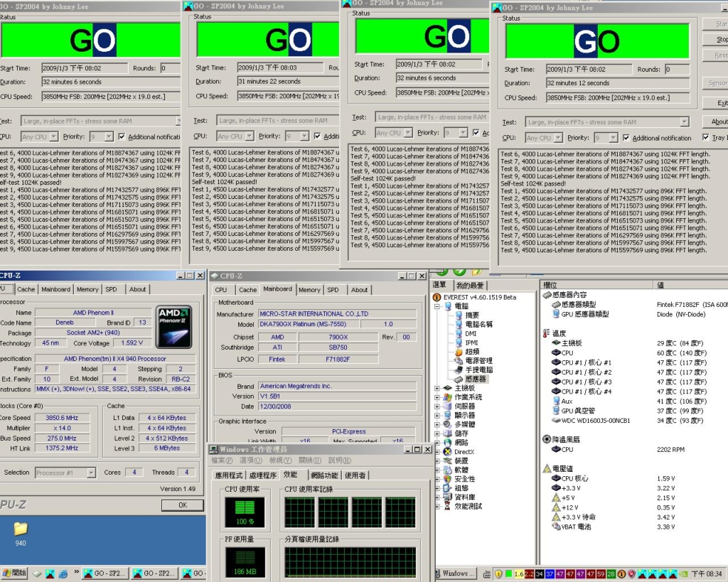This screenshot has width=728, height=582.
Task: Open the 檔案(F) menu in Task Manager
Action: (222, 460)
